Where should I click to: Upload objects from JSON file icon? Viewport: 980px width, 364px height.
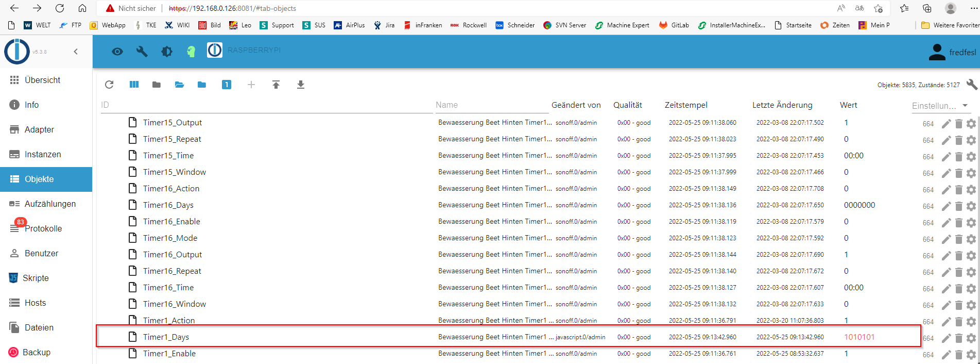(x=276, y=85)
